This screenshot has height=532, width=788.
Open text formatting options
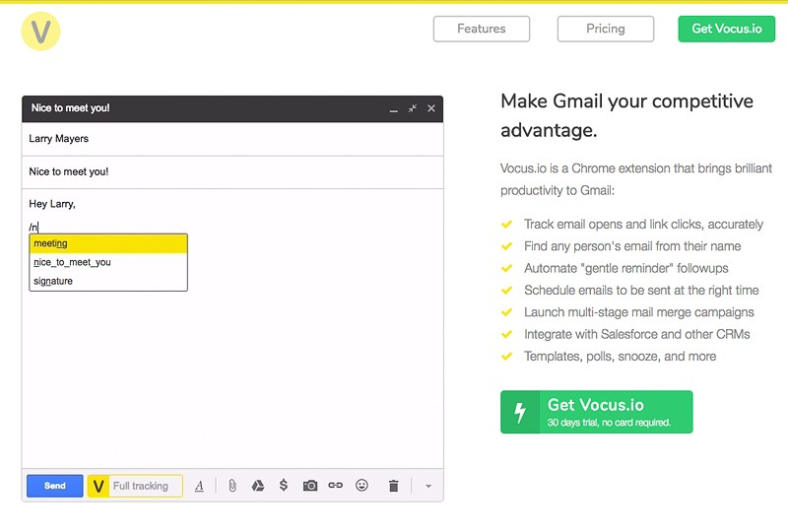coord(200,486)
